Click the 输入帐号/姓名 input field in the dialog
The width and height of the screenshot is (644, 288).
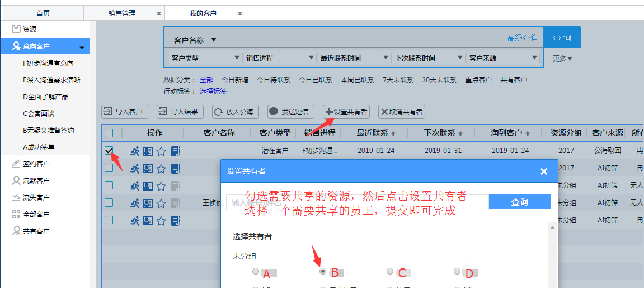(358, 202)
